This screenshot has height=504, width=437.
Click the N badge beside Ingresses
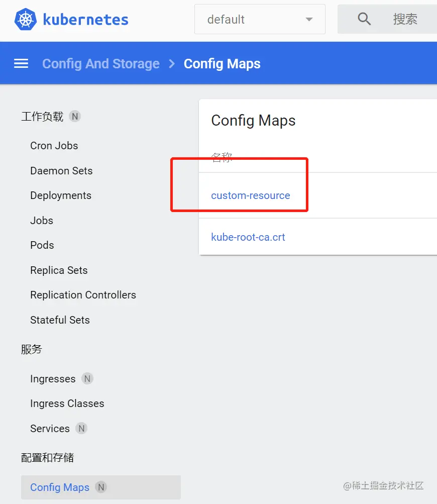pyautogui.click(x=87, y=379)
